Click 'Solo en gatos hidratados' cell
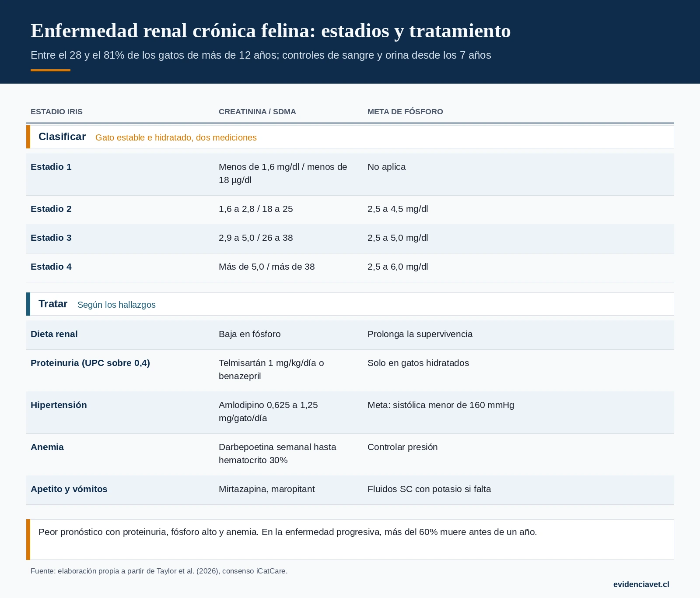This screenshot has width=700, height=598. 418,363
